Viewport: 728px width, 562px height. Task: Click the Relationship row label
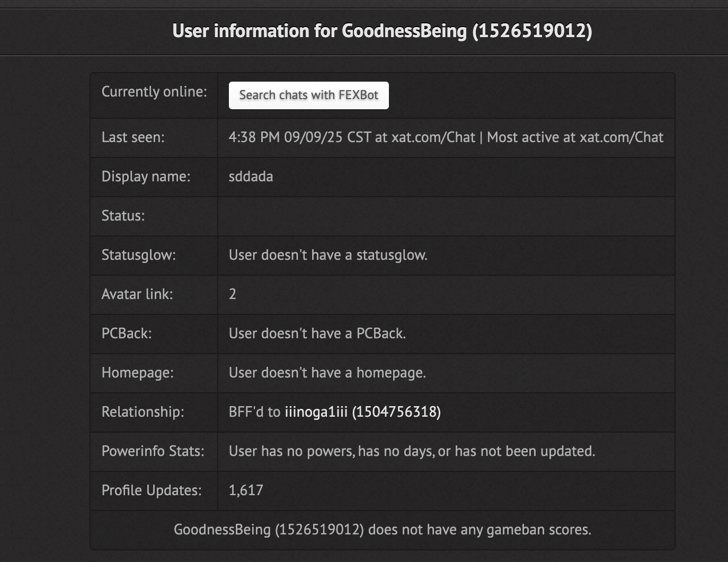(x=143, y=412)
